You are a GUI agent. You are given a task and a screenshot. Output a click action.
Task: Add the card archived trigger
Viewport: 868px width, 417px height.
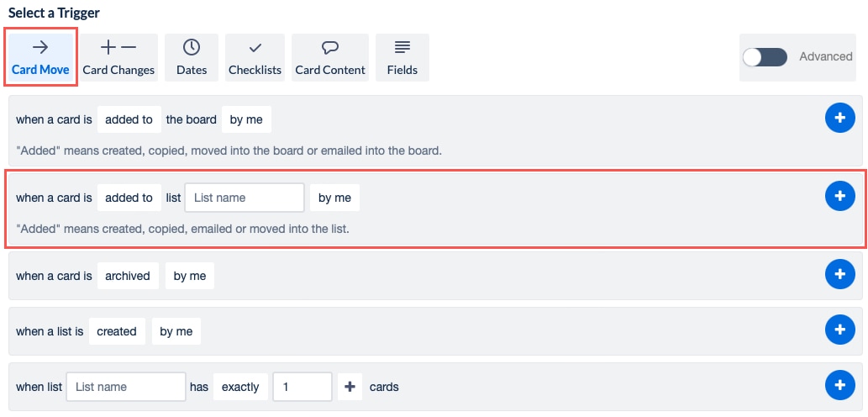point(839,274)
